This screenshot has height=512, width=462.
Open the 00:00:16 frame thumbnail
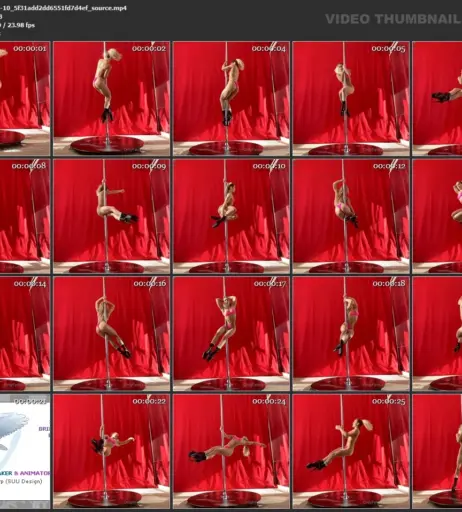click(111, 334)
